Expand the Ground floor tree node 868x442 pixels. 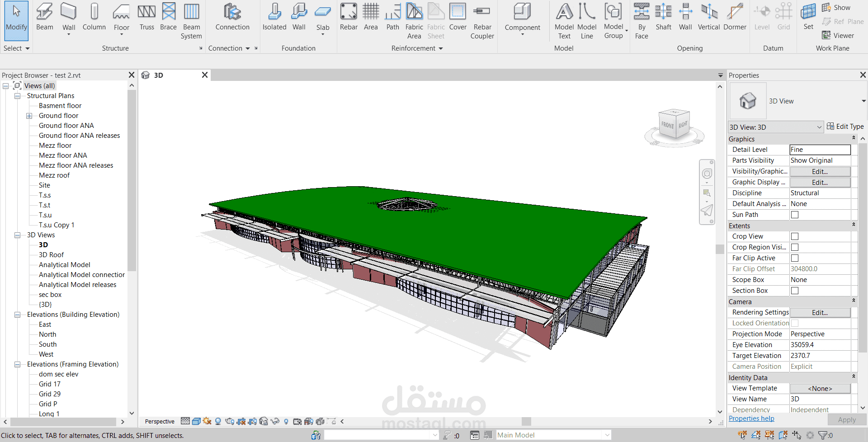[29, 116]
